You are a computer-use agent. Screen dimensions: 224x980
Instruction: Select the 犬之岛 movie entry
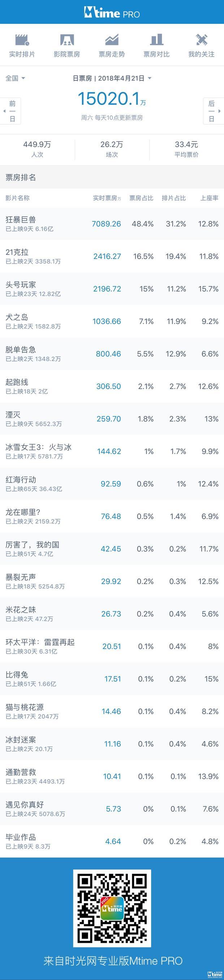coord(112,321)
